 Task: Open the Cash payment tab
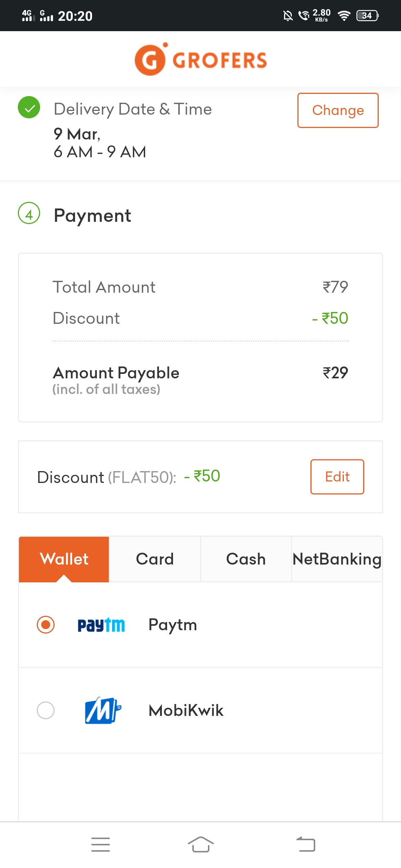pos(246,559)
